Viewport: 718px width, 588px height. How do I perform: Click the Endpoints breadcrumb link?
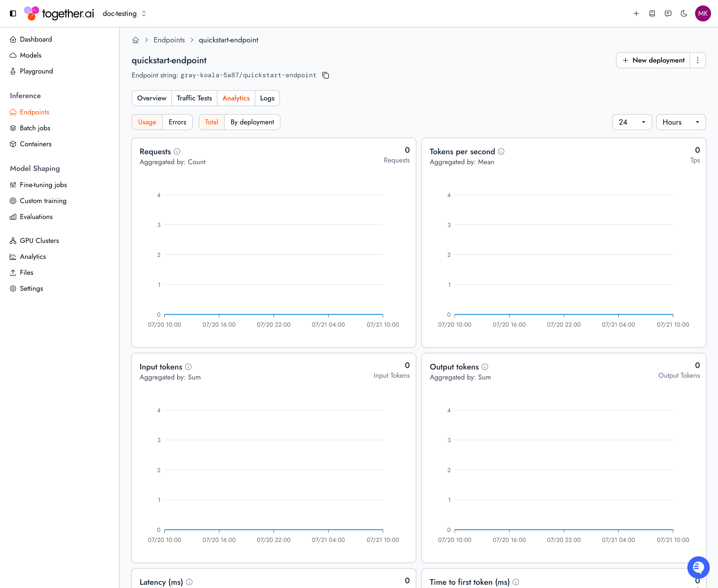pyautogui.click(x=169, y=40)
